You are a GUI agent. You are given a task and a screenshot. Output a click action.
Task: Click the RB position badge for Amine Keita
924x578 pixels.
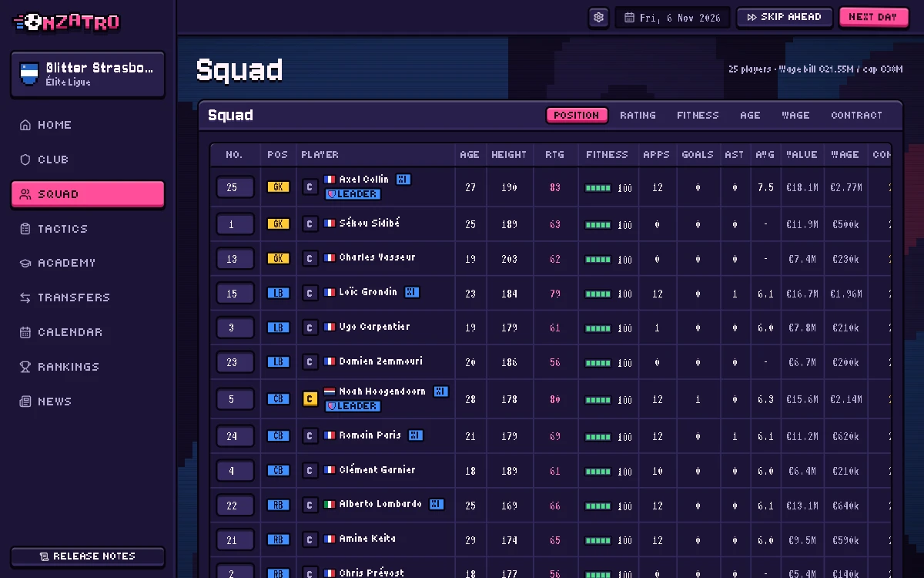278,540
